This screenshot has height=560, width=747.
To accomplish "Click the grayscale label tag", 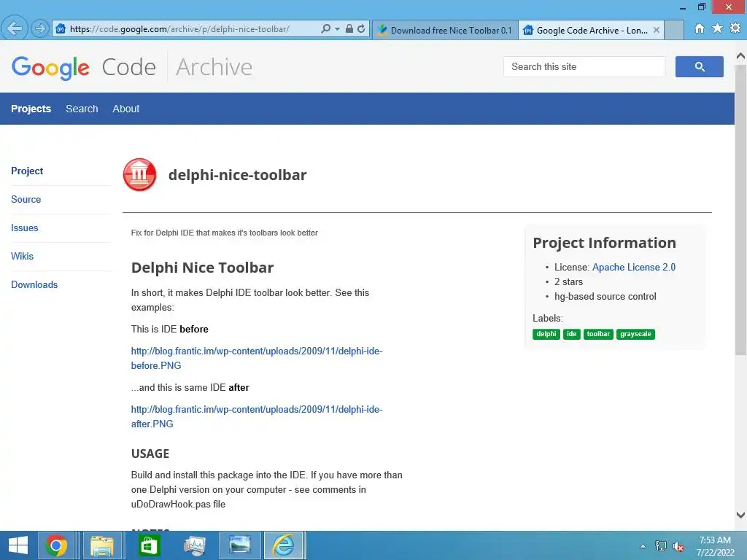I will [x=635, y=334].
